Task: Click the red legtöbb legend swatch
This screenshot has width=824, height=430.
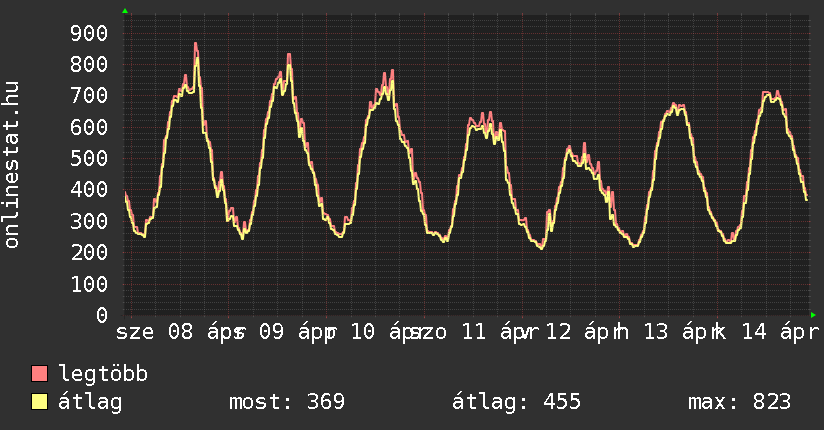Action: [x=40, y=375]
